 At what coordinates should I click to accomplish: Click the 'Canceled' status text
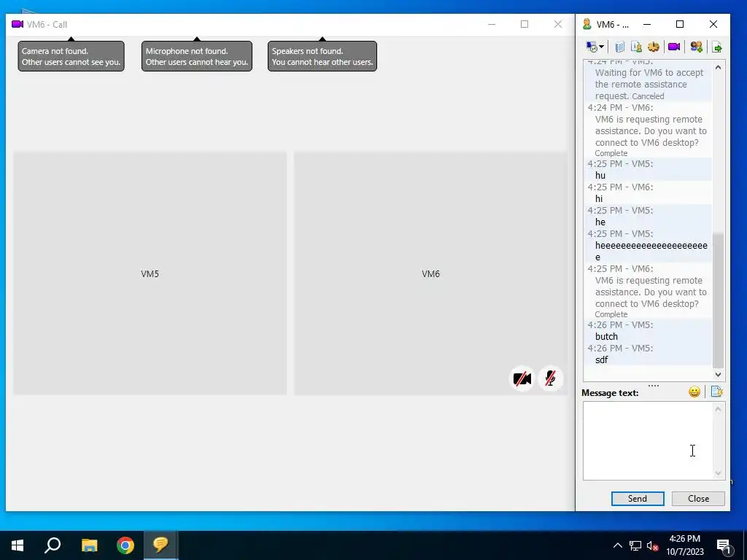pyautogui.click(x=648, y=96)
